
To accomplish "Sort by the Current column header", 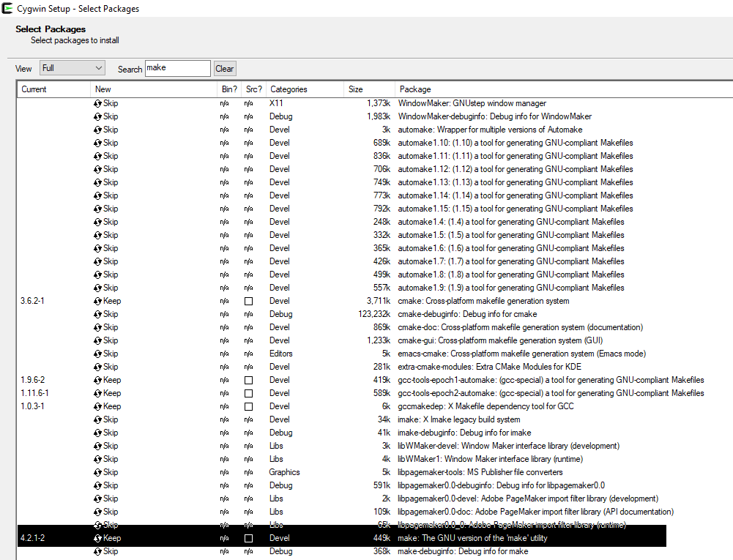I will point(53,89).
